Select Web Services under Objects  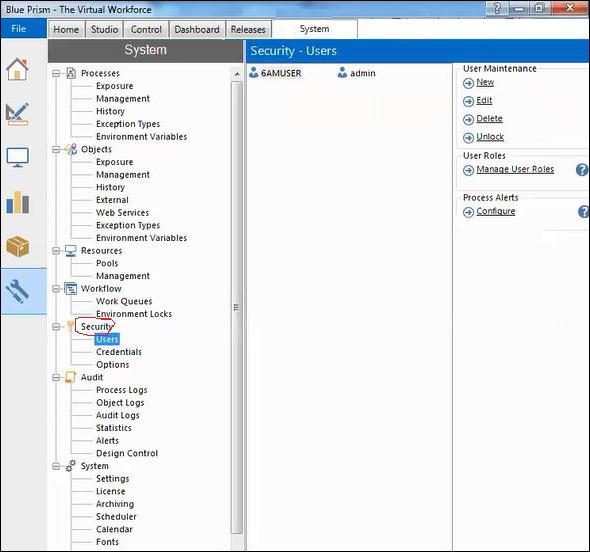click(x=122, y=213)
